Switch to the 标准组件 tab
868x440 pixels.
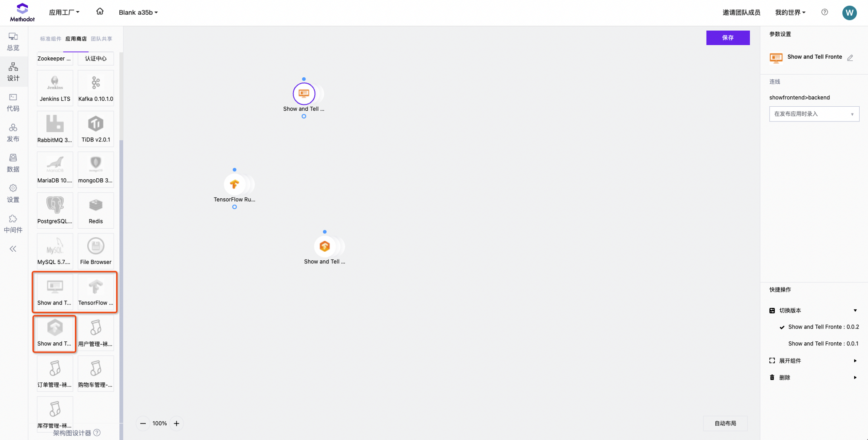[x=51, y=39]
